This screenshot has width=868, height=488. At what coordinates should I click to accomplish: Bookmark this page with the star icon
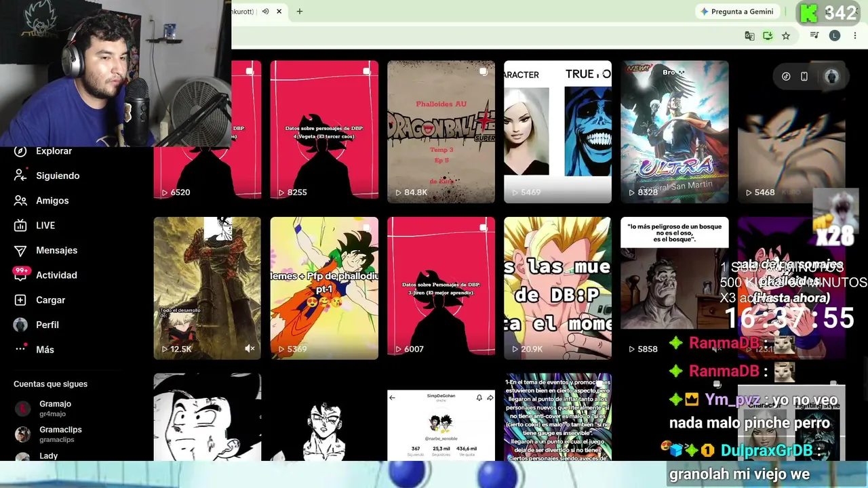pyautogui.click(x=786, y=36)
